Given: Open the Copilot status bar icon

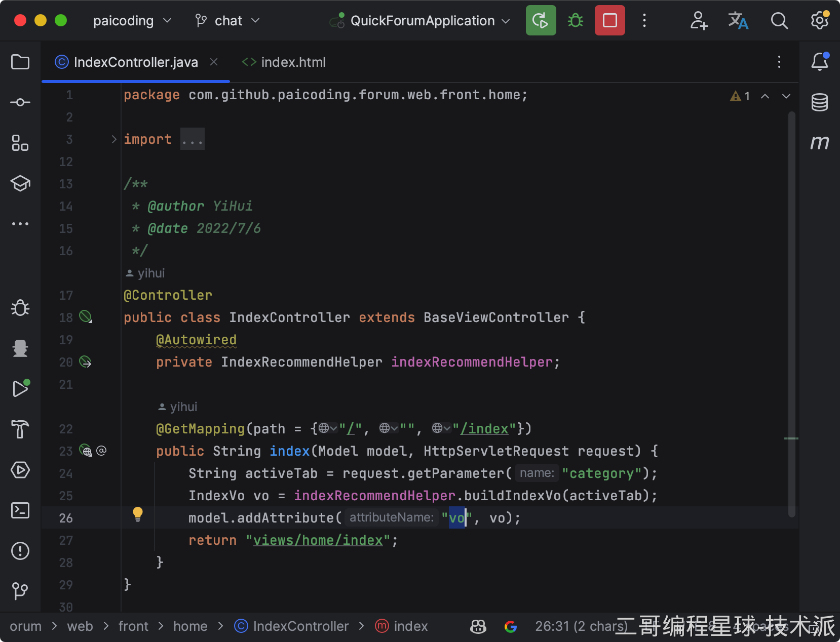Looking at the screenshot, I should click(x=478, y=627).
